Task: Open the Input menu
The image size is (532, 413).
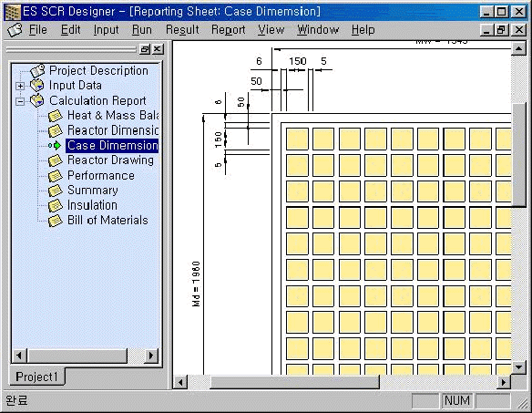Action: click(107, 30)
